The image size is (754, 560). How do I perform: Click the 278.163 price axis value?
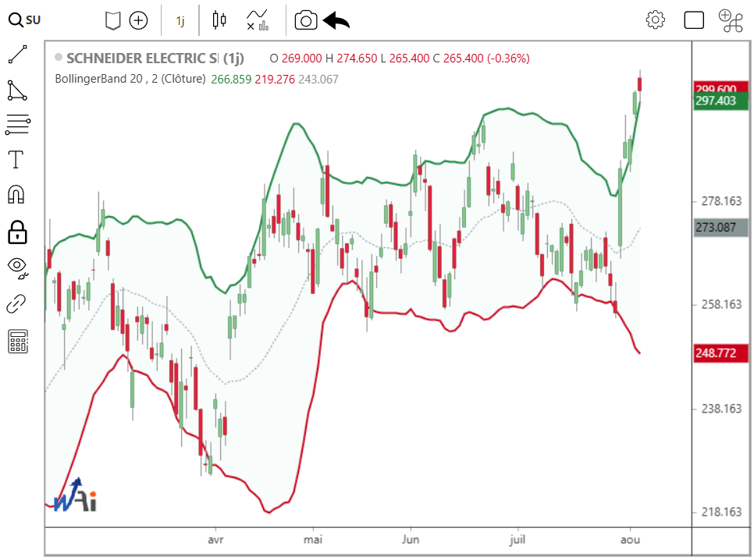click(x=720, y=201)
